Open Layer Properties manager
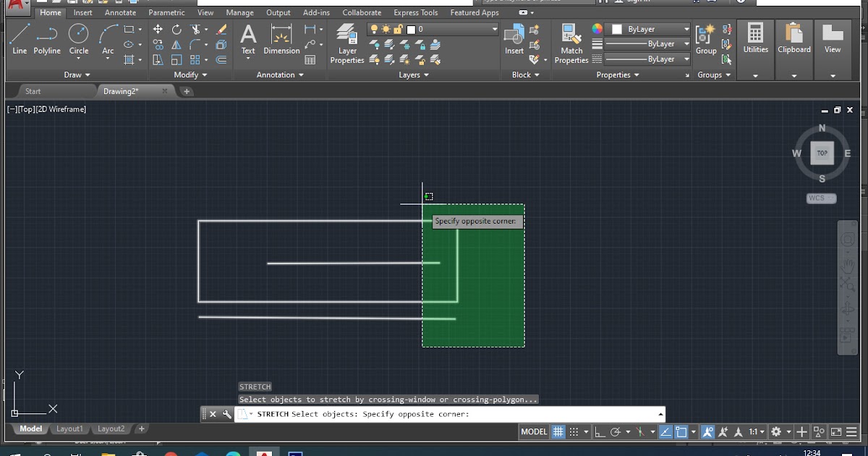 point(347,43)
